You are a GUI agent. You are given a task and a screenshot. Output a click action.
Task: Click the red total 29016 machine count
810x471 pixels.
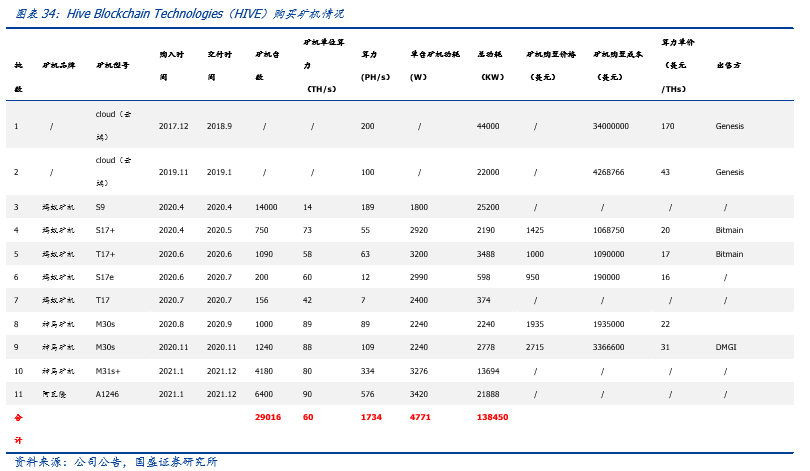click(268, 417)
